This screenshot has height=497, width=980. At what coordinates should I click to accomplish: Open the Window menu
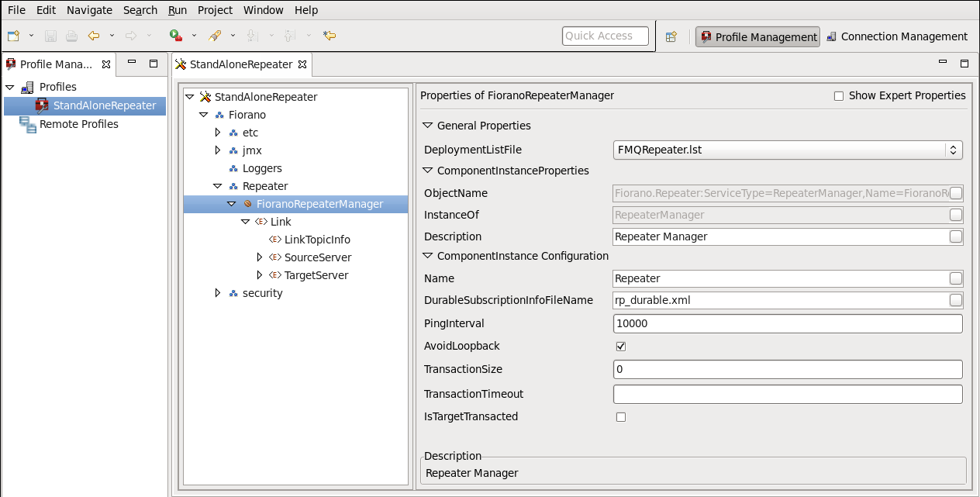click(x=264, y=10)
